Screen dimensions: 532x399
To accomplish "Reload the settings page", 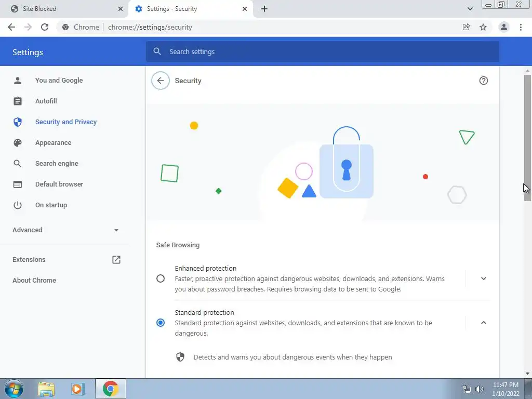I will click(x=45, y=27).
